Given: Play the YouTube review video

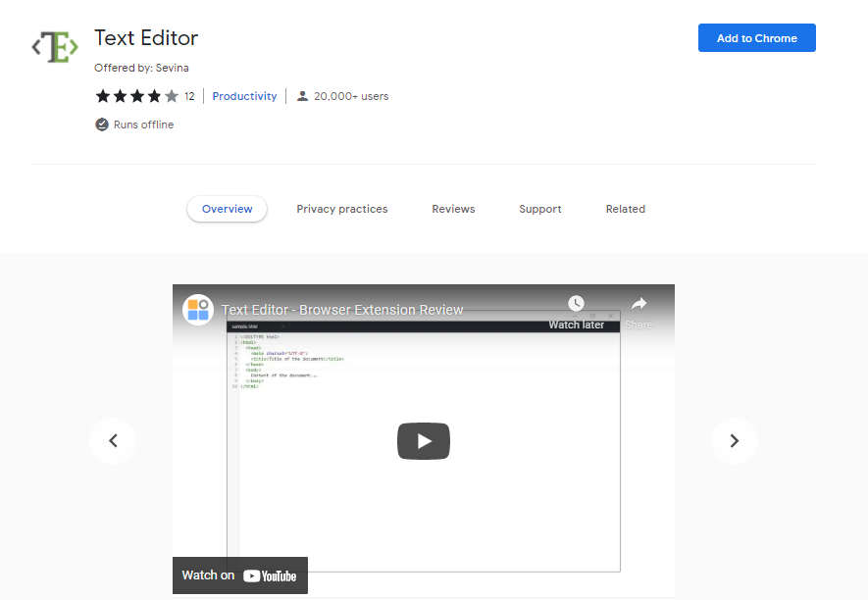Looking at the screenshot, I should tap(423, 441).
